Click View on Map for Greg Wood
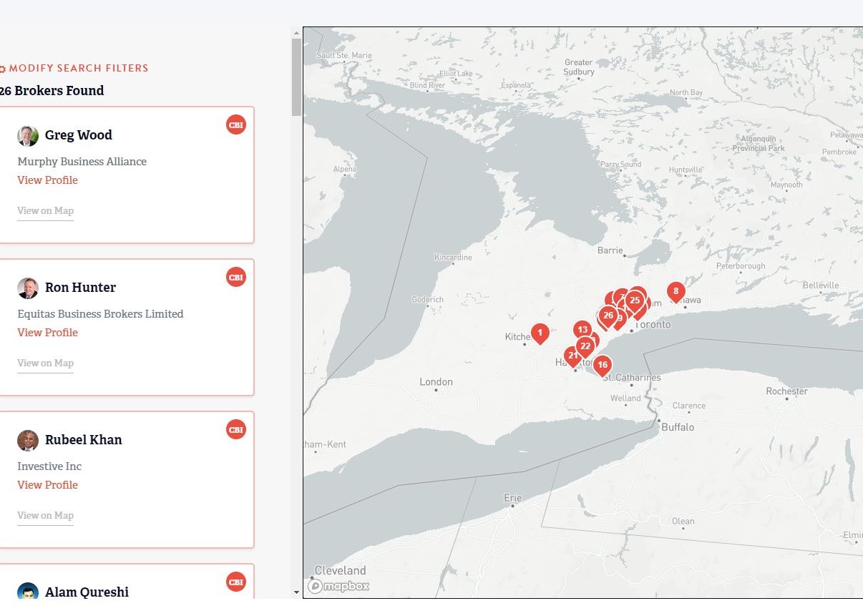 [x=45, y=211]
